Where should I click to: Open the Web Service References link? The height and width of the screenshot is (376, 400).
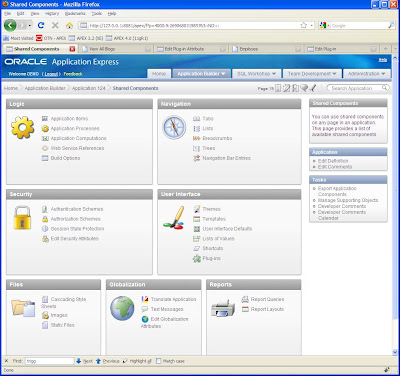(77, 148)
